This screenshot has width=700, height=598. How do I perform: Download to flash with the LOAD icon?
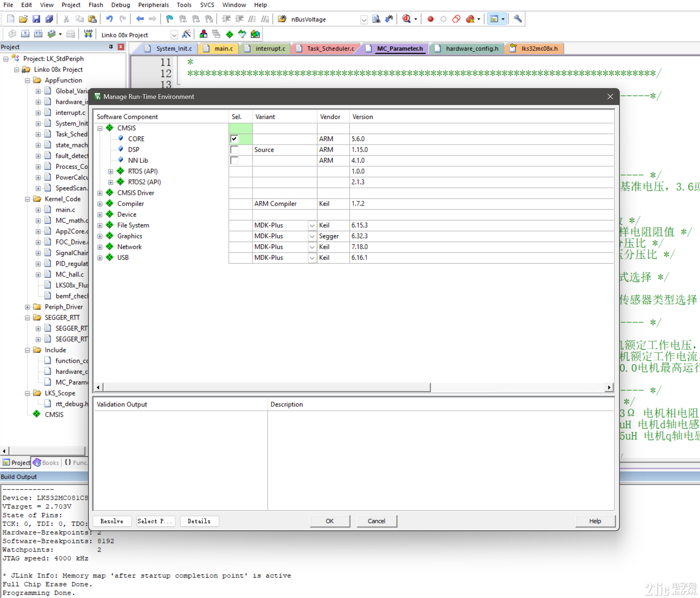88,34
